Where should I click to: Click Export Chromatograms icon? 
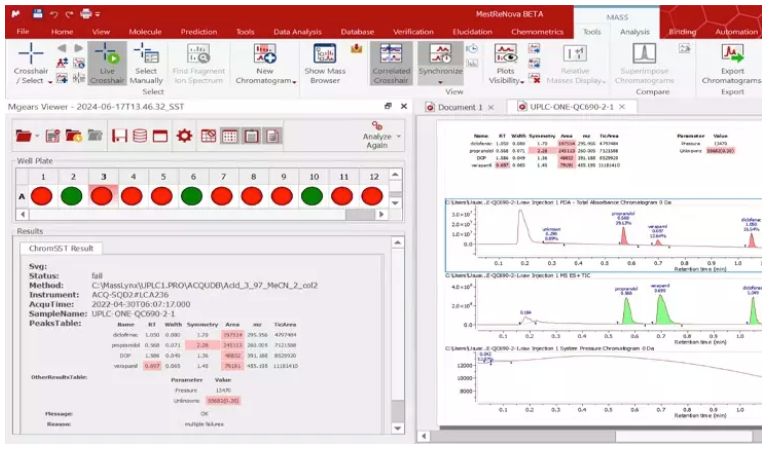click(733, 61)
